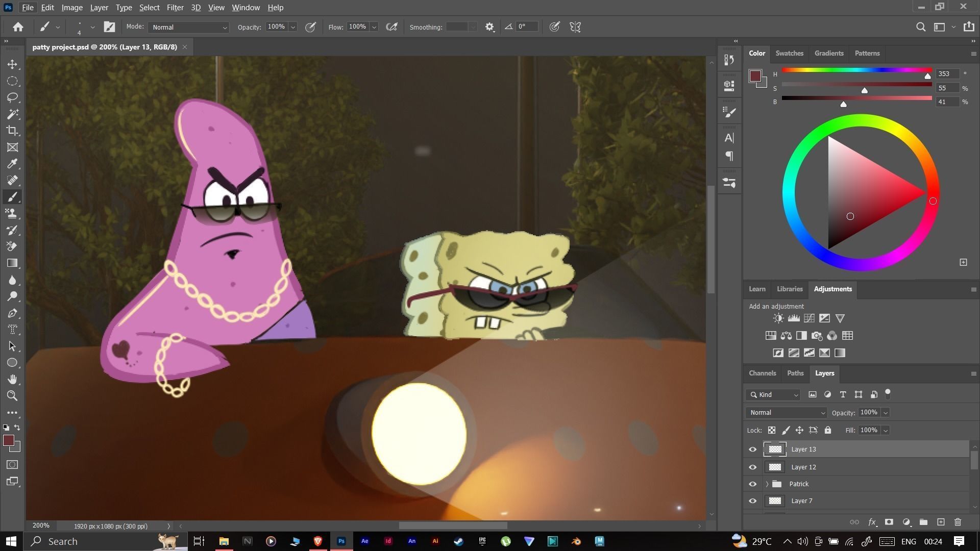Switch to the Channels tab
This screenshot has height=551, width=980.
tap(762, 373)
